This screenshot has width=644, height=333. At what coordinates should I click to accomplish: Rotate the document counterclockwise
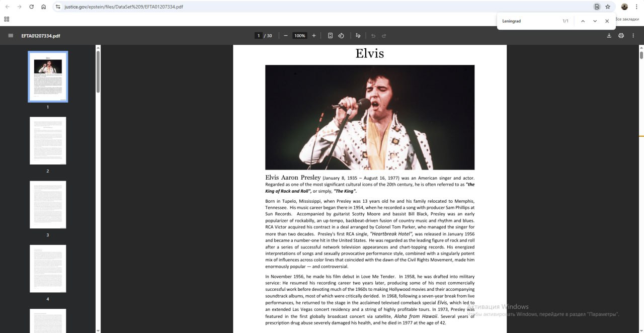[x=341, y=36]
